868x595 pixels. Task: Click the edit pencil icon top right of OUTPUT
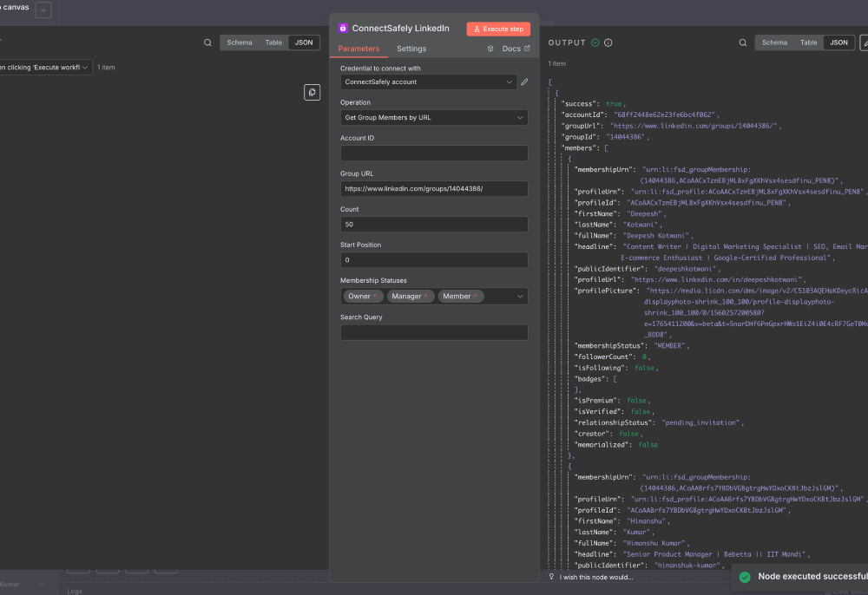(x=865, y=42)
